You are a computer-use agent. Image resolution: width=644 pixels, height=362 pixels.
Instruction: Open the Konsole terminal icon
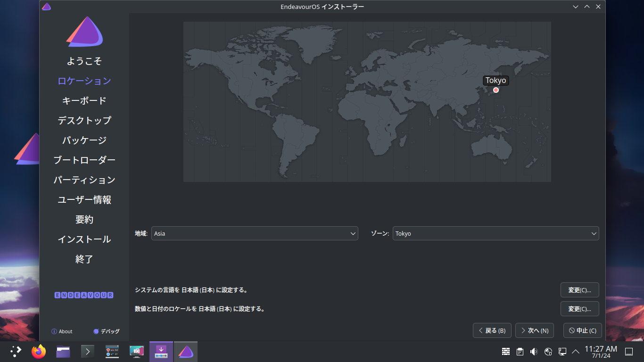[x=88, y=351]
